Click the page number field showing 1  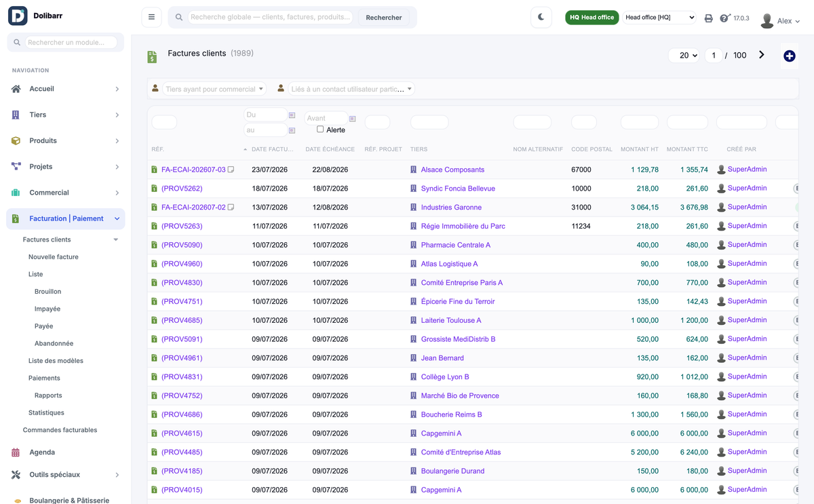(714, 56)
